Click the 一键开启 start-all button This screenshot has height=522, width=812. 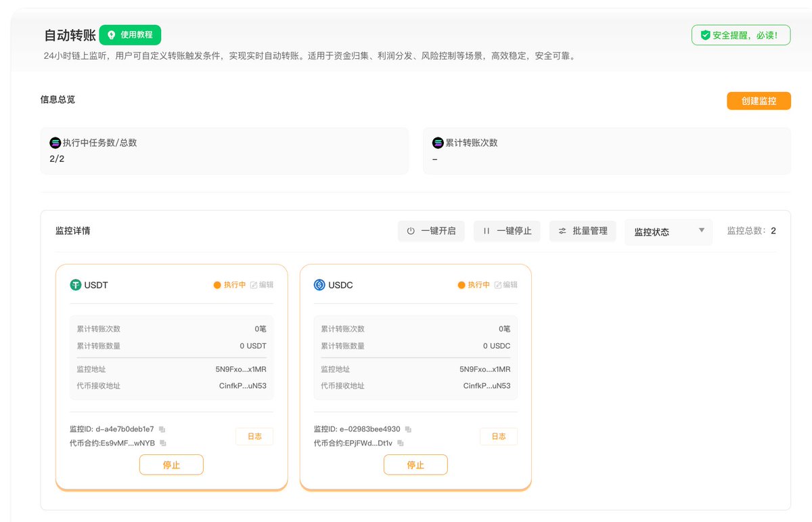(x=431, y=231)
